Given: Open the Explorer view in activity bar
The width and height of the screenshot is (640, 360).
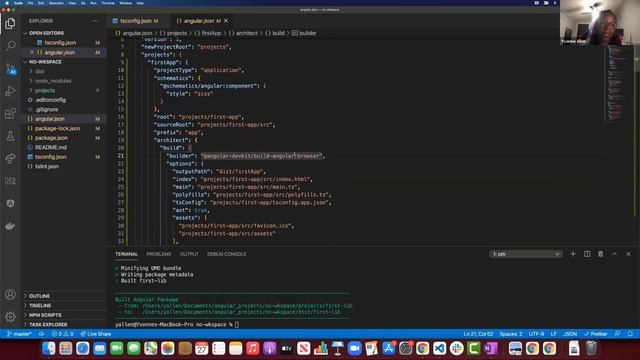Looking at the screenshot, I should point(10,24).
